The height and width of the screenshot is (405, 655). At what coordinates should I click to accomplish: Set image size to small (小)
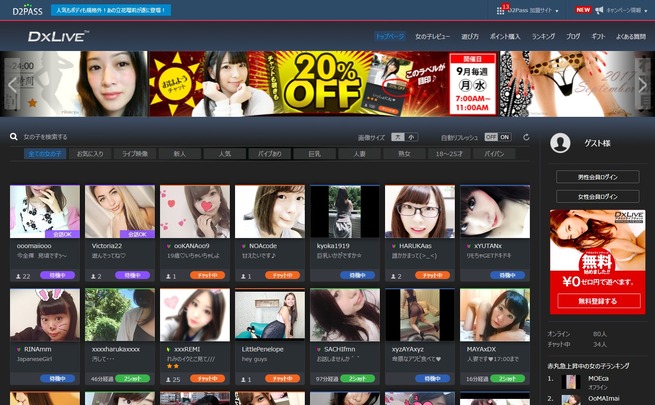[x=411, y=137]
